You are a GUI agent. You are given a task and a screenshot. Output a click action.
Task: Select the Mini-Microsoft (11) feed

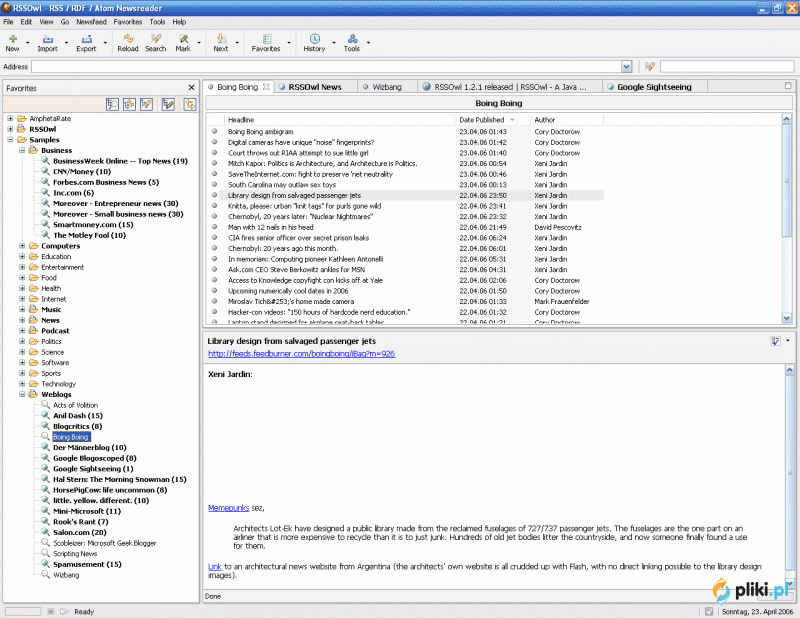pyautogui.click(x=87, y=511)
